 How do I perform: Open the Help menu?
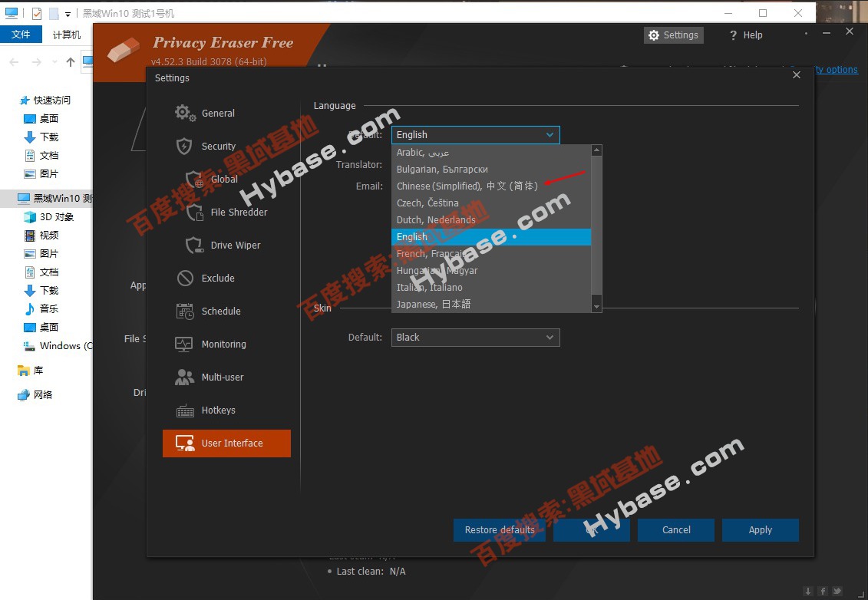(x=746, y=35)
